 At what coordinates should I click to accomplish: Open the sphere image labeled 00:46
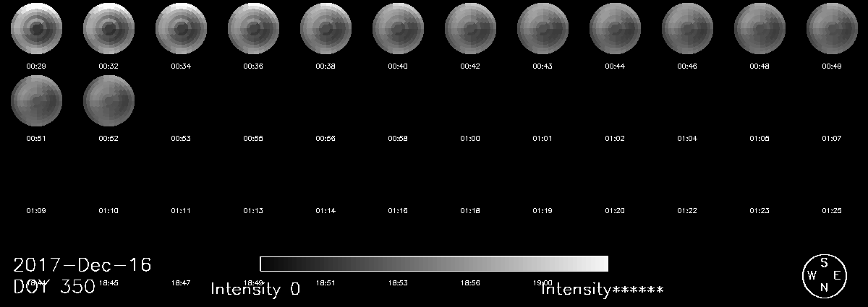click(687, 29)
